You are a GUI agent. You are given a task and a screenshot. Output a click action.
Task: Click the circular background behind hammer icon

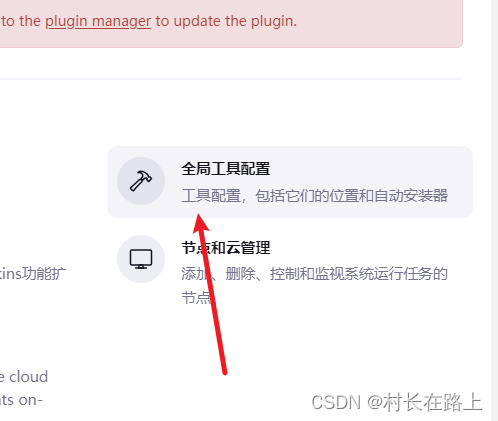(x=141, y=181)
